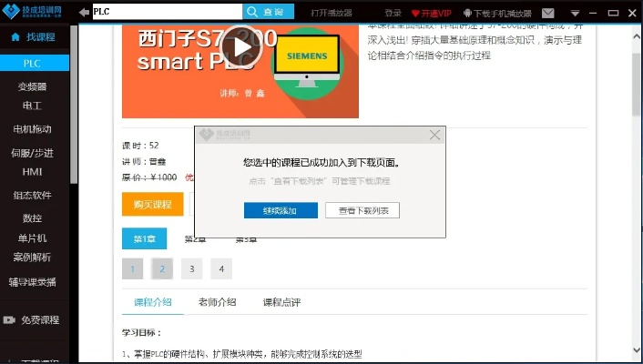Click 查看下载列表 button in dialog
Image resolution: width=643 pixels, height=364 pixels.
click(362, 210)
